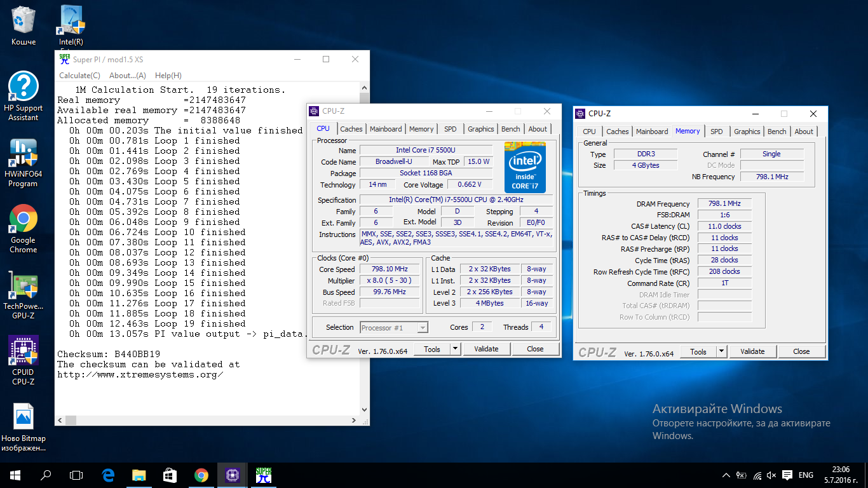Click Intel Core i7 logo in CPU-Z

525,167
